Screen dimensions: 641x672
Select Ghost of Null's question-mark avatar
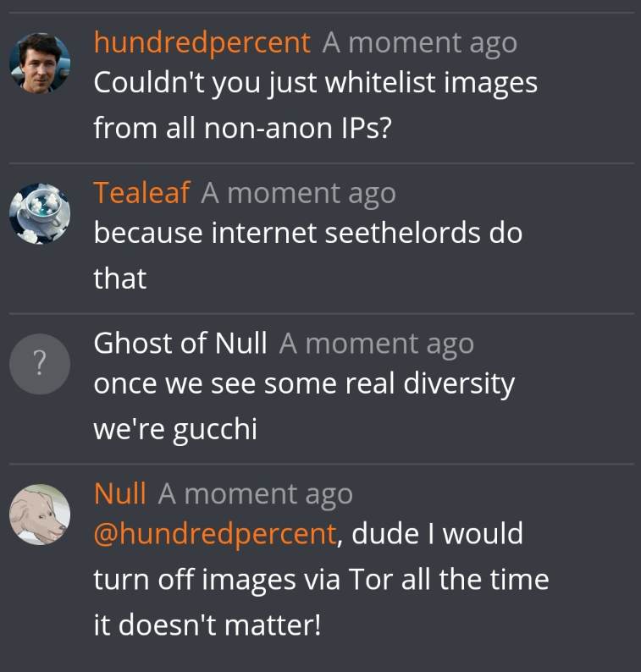[40, 364]
